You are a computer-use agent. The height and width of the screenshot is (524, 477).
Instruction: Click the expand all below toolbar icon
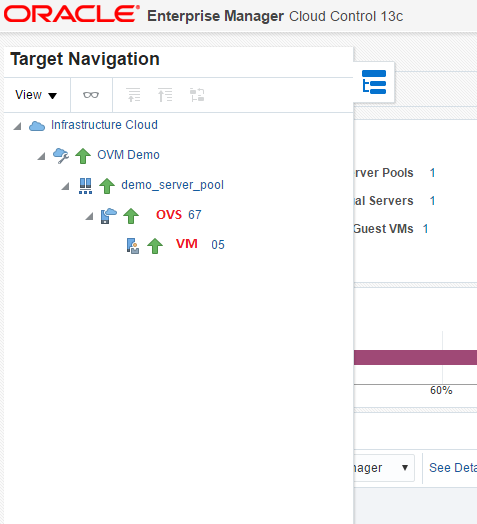click(133, 95)
